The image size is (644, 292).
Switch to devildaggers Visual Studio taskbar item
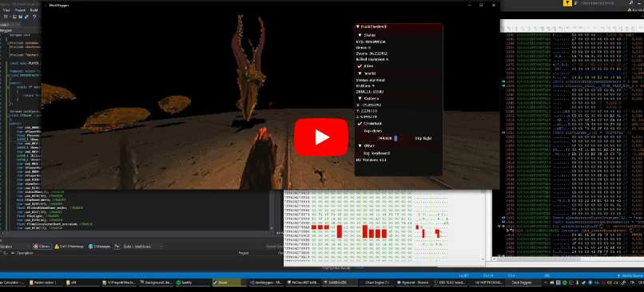click(266, 282)
